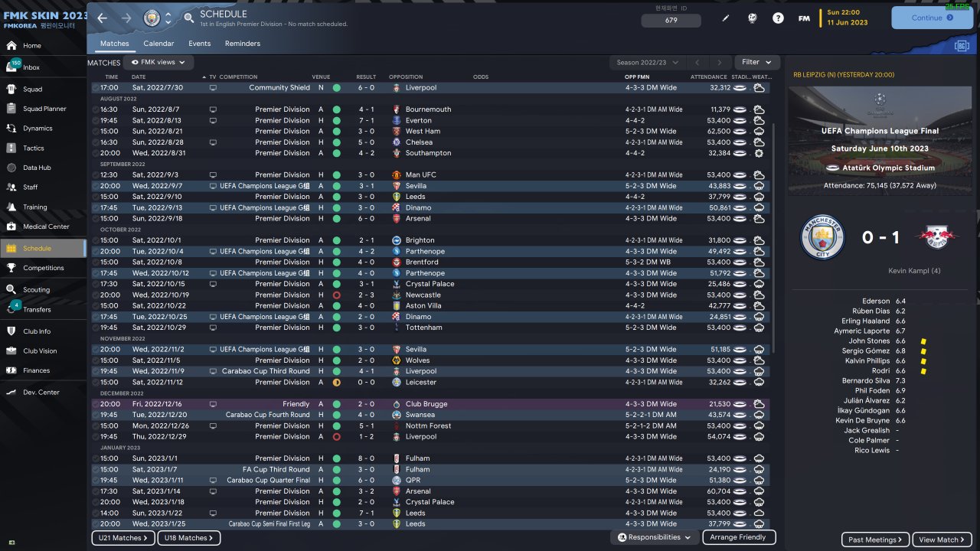Open Club Vision in sidebar

[x=43, y=351]
